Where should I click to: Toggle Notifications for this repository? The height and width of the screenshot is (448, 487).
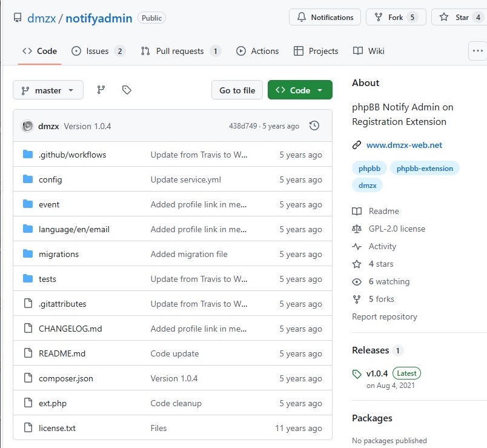325,18
